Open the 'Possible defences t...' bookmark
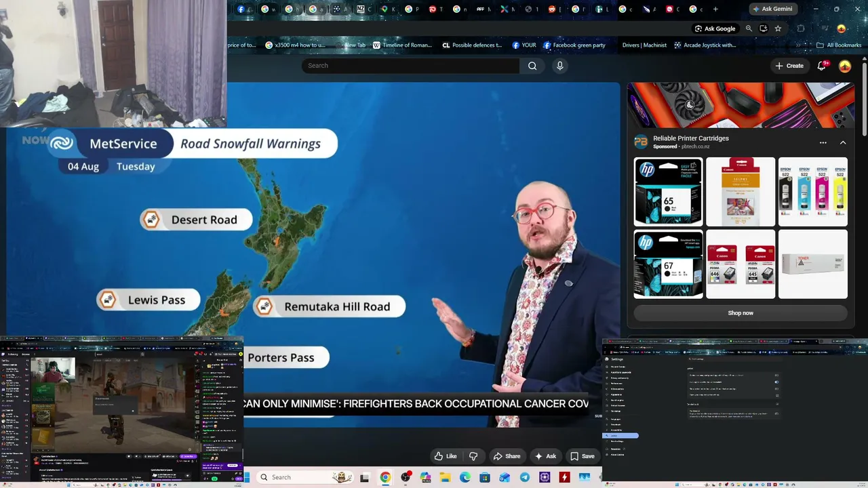868x488 pixels. (x=472, y=45)
